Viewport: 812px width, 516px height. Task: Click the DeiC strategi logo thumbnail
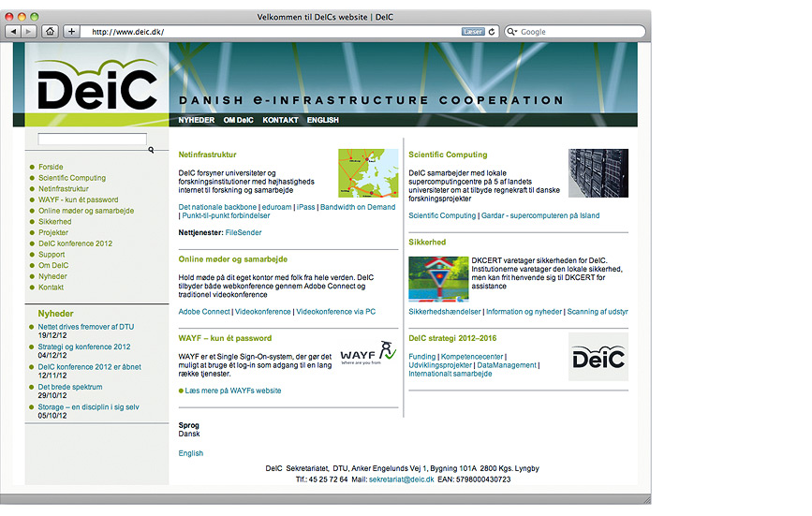[x=598, y=357]
